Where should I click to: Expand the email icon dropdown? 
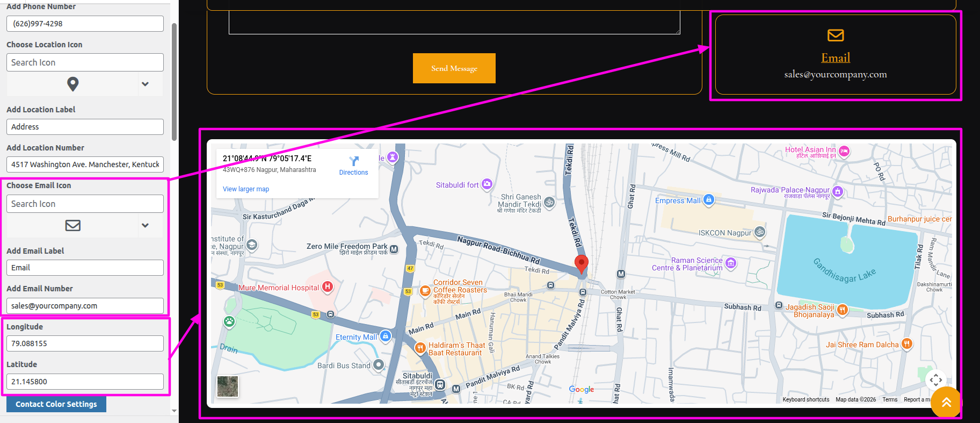point(145,226)
